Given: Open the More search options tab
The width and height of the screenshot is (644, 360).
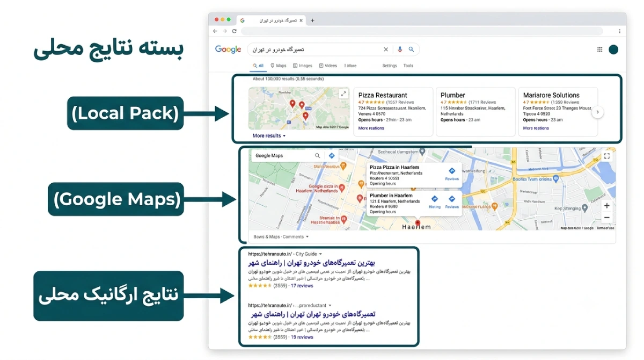Looking at the screenshot, I should tap(350, 66).
